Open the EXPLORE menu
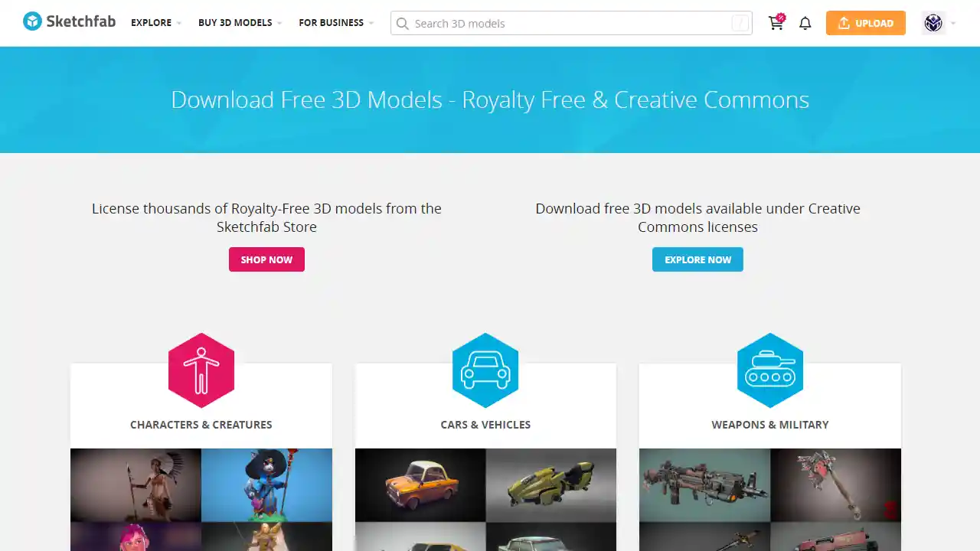The height and width of the screenshot is (551, 980). pos(151,23)
